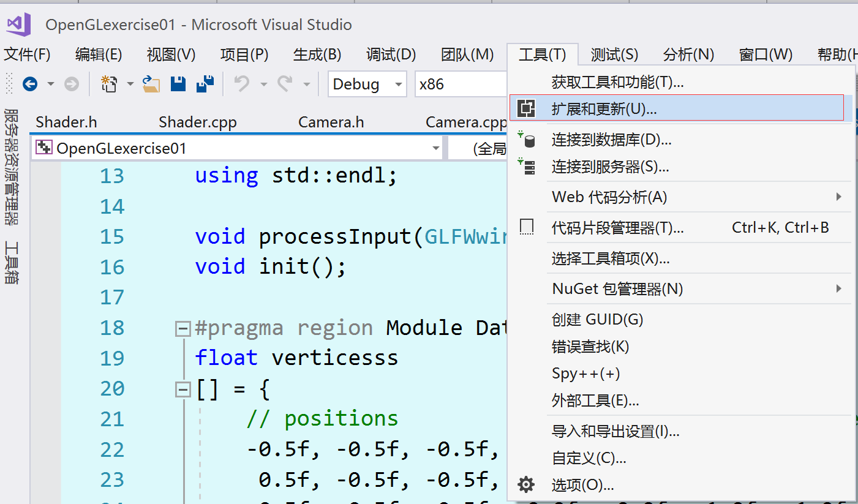Switch to the Camera.cpp tab

coord(466,122)
